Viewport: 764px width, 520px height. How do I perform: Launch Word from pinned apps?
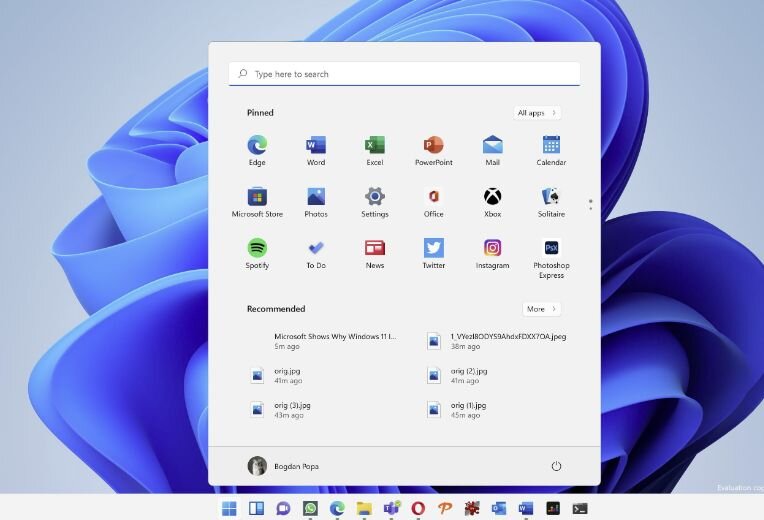[x=316, y=151]
